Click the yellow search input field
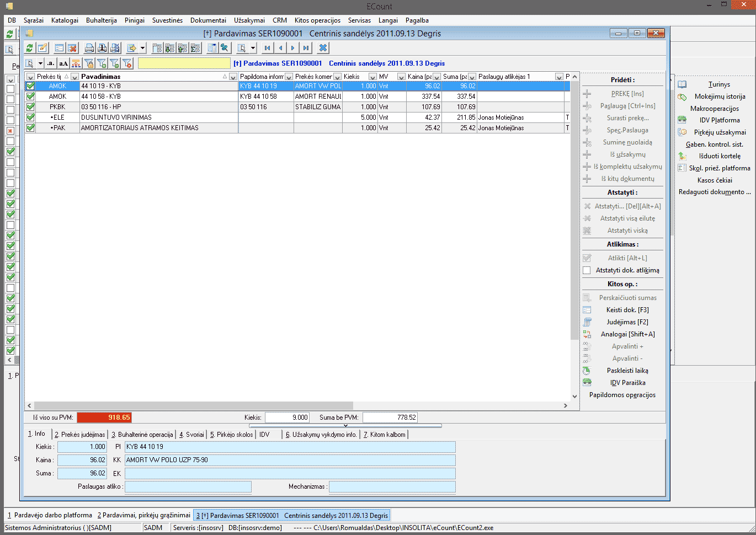Viewport: 756px width, 535px height. (x=184, y=63)
